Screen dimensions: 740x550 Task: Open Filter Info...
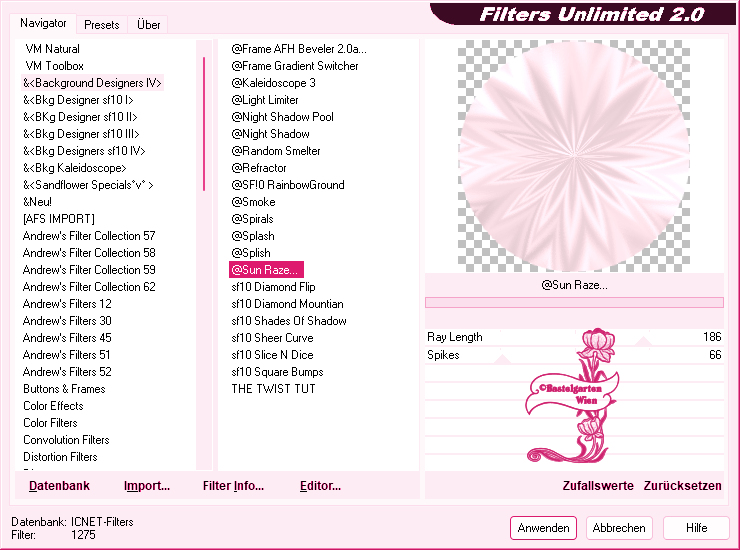(x=233, y=486)
